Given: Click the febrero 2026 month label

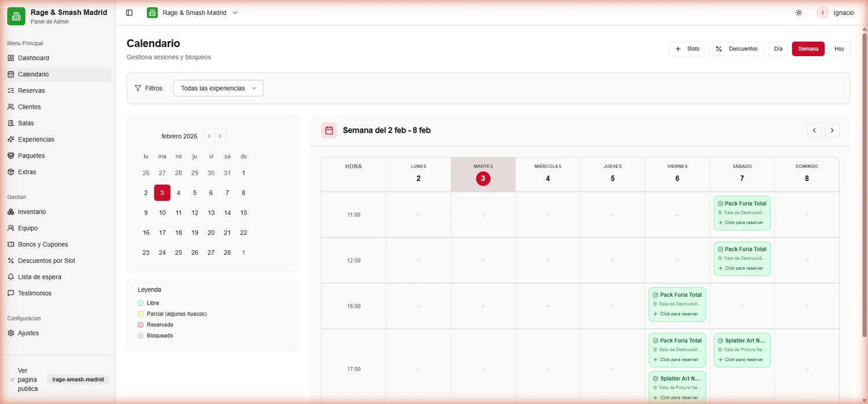Looking at the screenshot, I should coord(179,137).
